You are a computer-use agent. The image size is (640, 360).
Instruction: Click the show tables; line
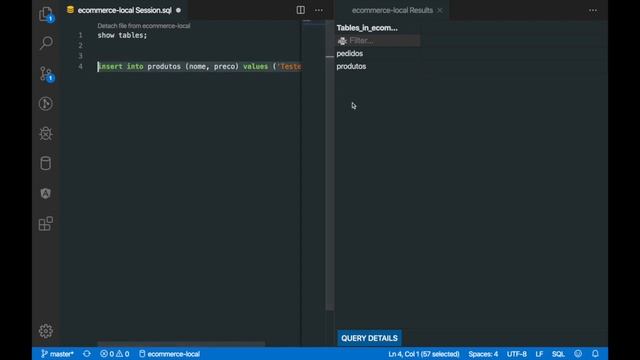click(x=122, y=35)
